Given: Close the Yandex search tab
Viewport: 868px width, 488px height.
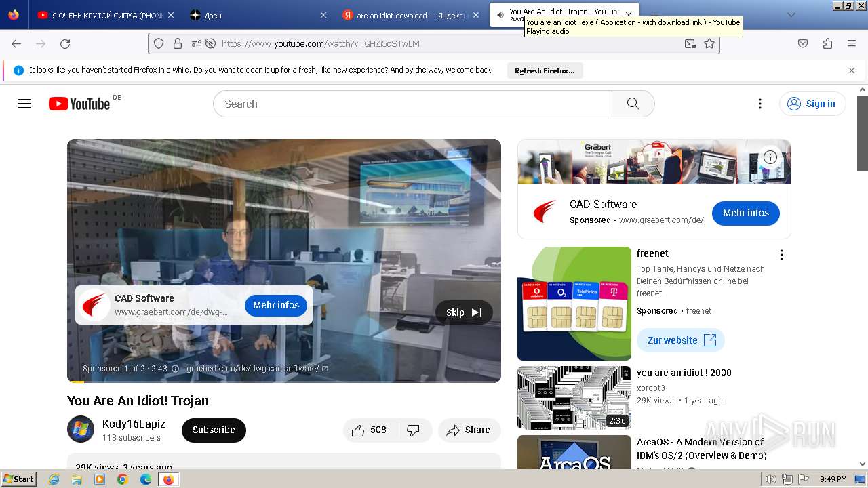Looking at the screenshot, I should pos(475,15).
